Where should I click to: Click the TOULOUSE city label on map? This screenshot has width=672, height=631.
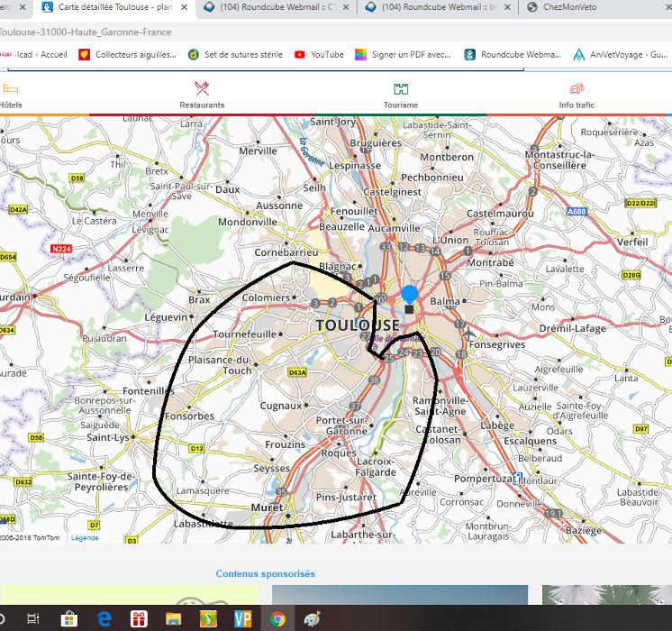point(358,325)
